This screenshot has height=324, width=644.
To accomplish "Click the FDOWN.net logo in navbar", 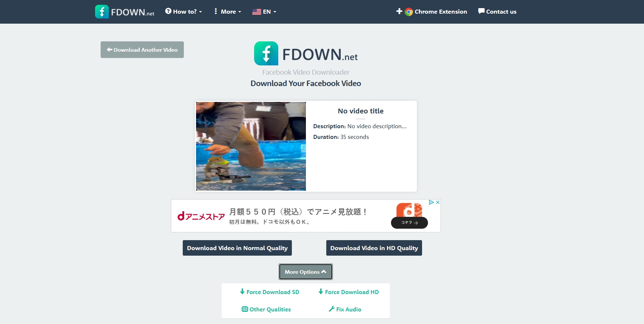I will click(125, 12).
